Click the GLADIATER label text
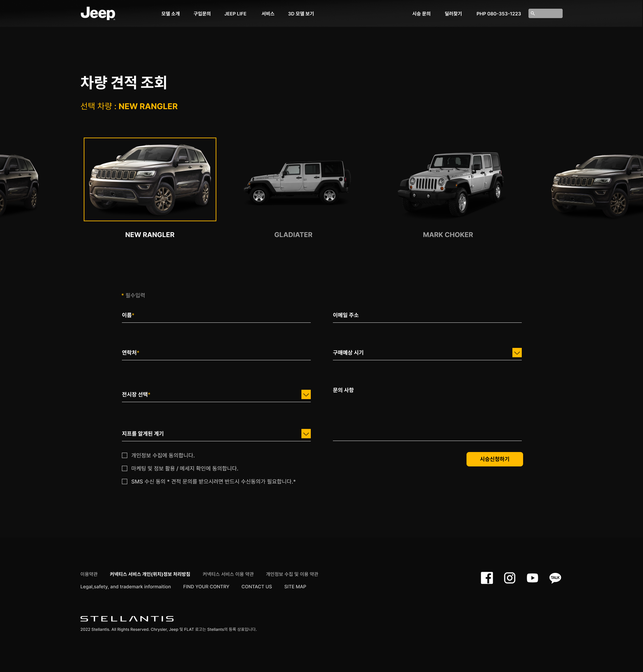643x672 pixels. click(293, 235)
